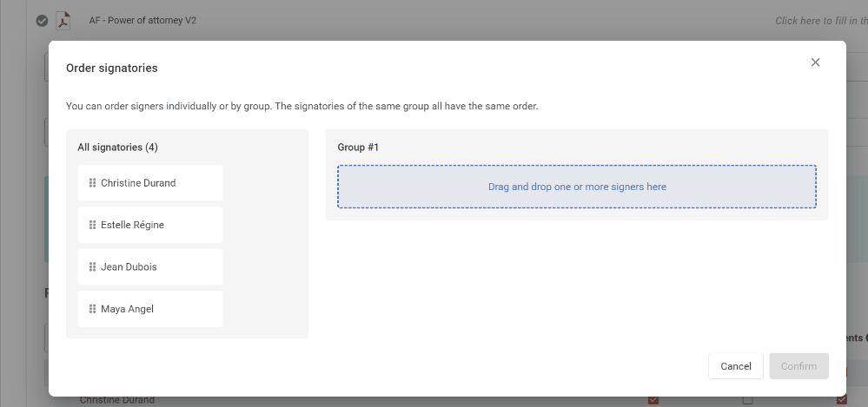Viewport: 868px width, 407px height.
Task: Open the AF - Power of attorney V2 document
Action: 142,20
